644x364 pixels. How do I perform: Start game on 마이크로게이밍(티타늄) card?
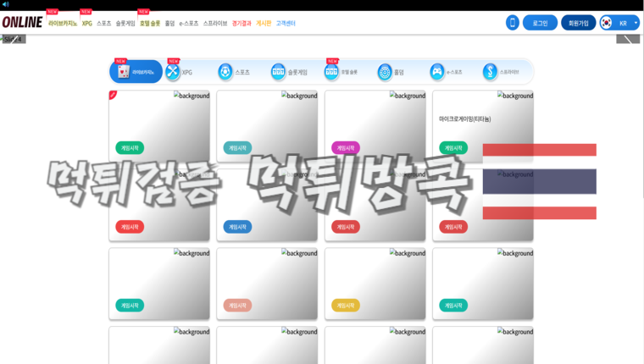[453, 148]
